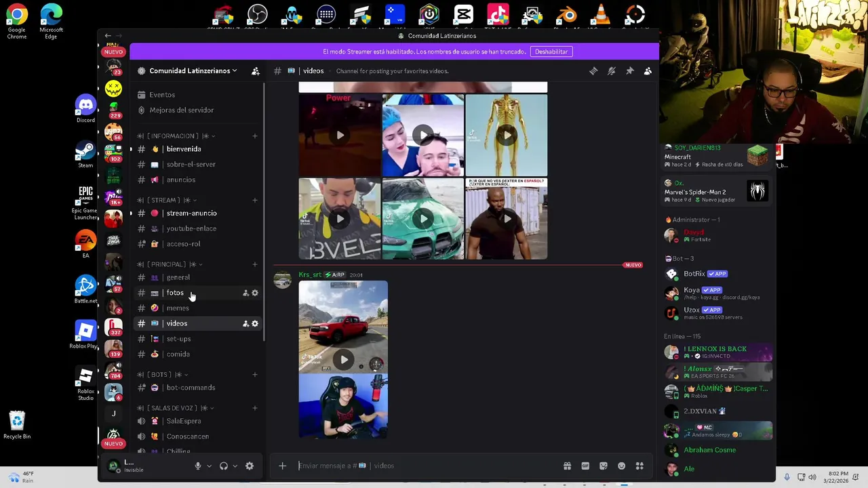Create invite icon on fotos channel
868x488 pixels.
245,293
